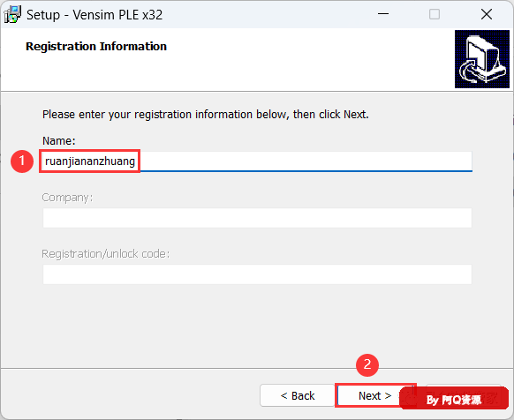
Task: Click the disabled maximize window icon
Action: (435, 14)
